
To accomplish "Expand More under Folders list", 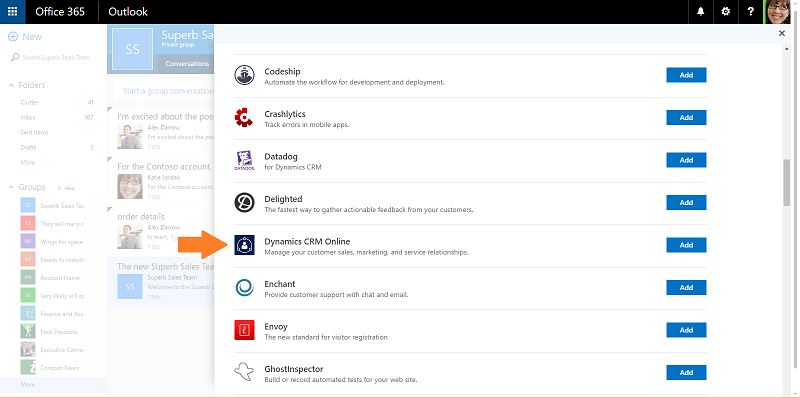I will [x=28, y=162].
